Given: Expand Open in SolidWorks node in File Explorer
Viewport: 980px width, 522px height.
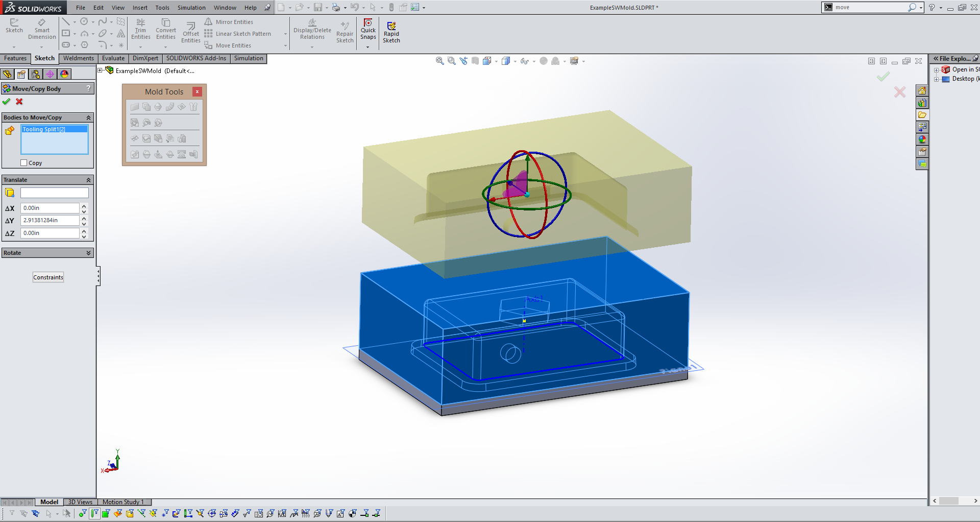Looking at the screenshot, I should pyautogui.click(x=937, y=70).
